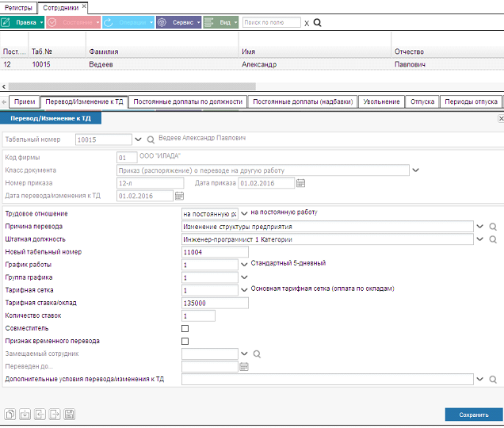Screen dimensions: 504x428
Task: Click the left arrow before the tab row
Action: tap(4, 102)
